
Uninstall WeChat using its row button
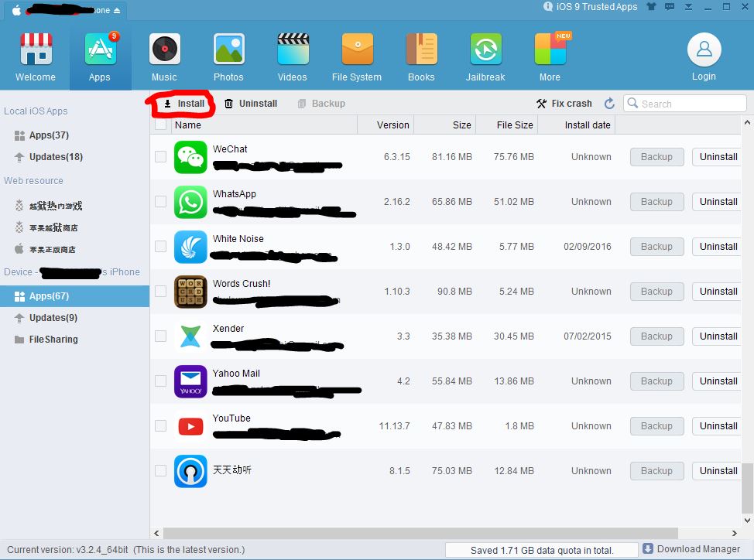pyautogui.click(x=718, y=156)
